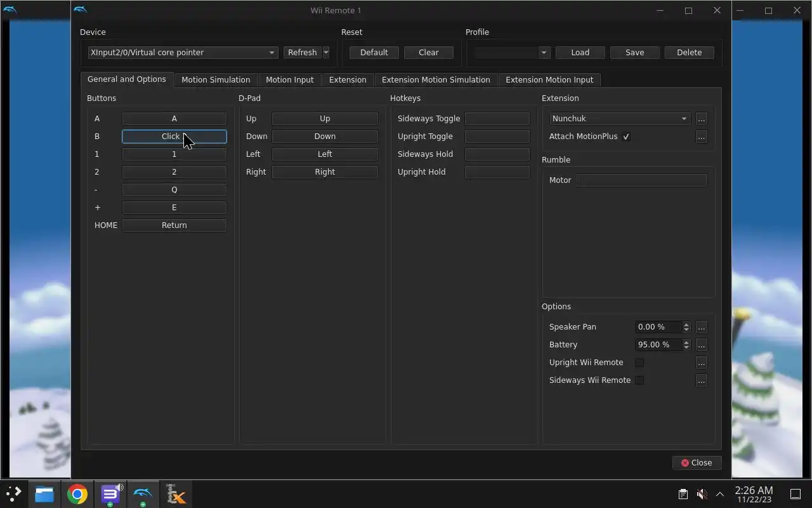Click the Dolphin logo in the Wii Remote 1 title bar
812x508 pixels.
click(x=81, y=10)
